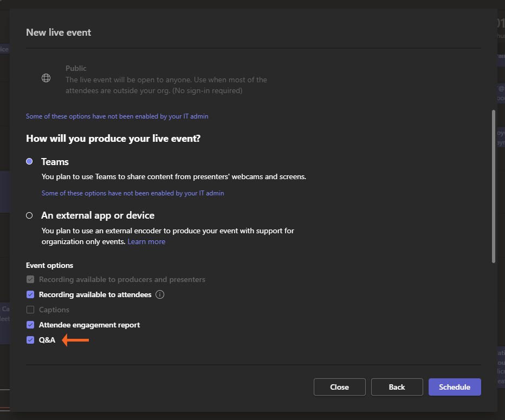Screen dimensions: 505x420
Task: Toggle the Q&A checkbox off
Action: point(30,340)
